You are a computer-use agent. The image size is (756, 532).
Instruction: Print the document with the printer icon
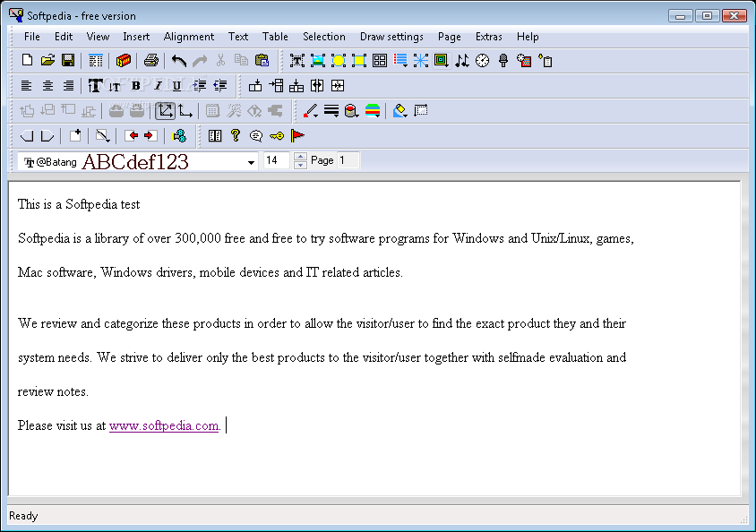(x=150, y=60)
